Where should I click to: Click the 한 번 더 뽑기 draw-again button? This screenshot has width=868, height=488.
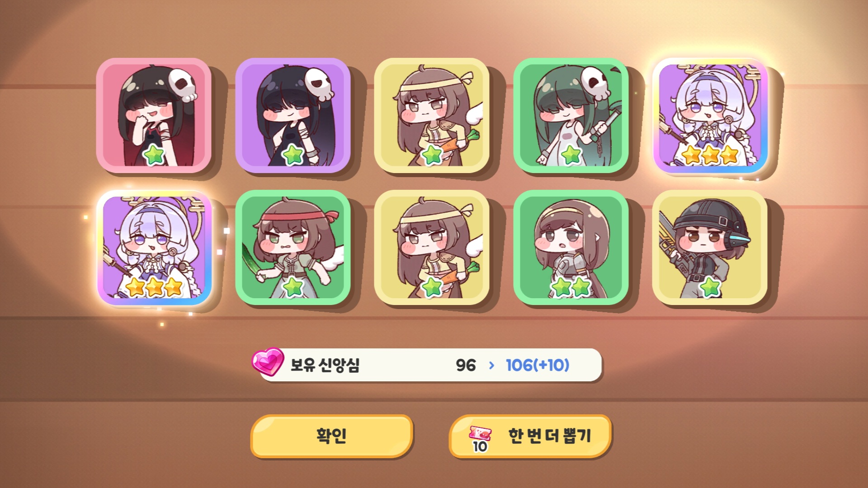(x=530, y=436)
